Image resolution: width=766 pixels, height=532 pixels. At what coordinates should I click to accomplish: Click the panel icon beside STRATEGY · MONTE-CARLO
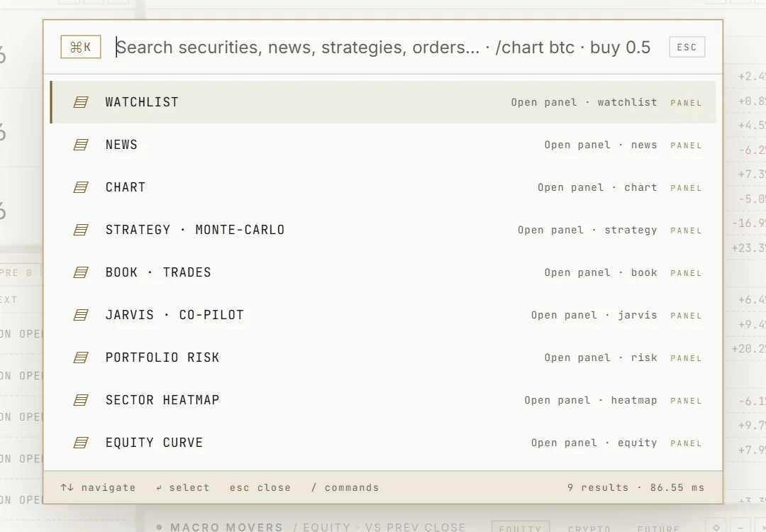81,230
